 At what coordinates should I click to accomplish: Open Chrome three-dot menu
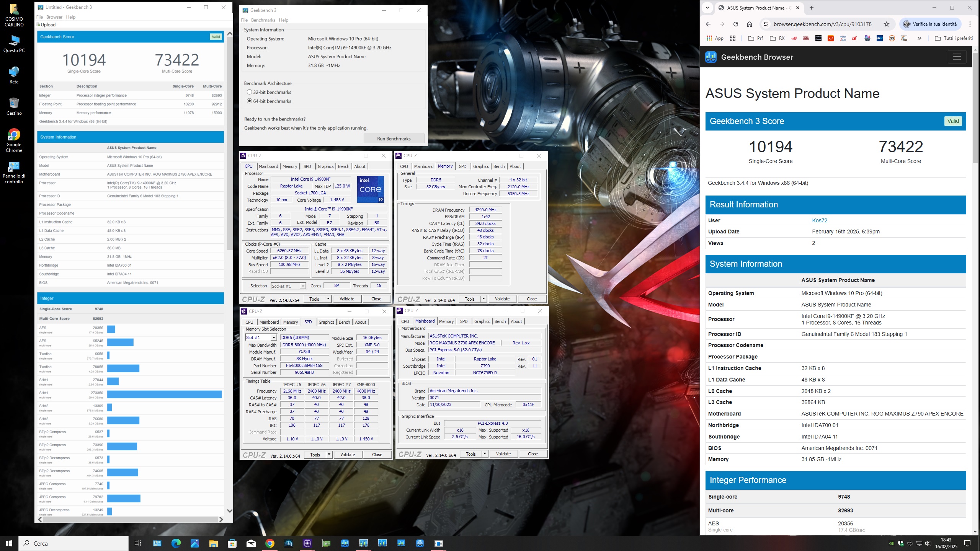click(x=970, y=24)
